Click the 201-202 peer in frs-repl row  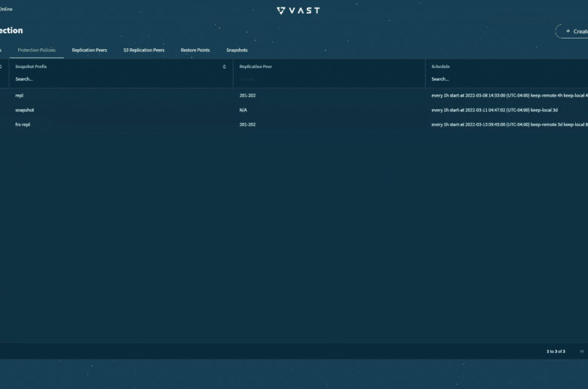pos(247,124)
